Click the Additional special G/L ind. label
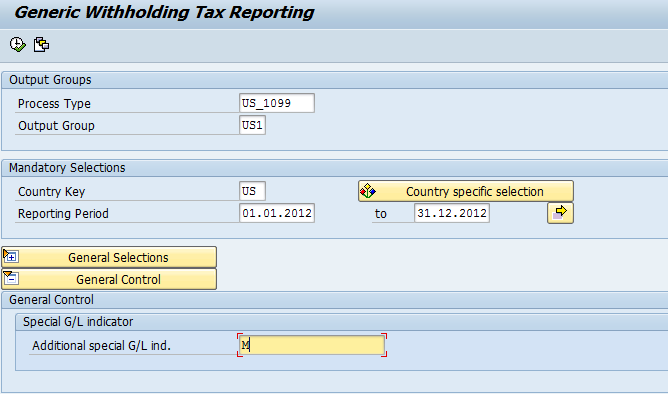The width and height of the screenshot is (668, 394). pyautogui.click(x=101, y=345)
